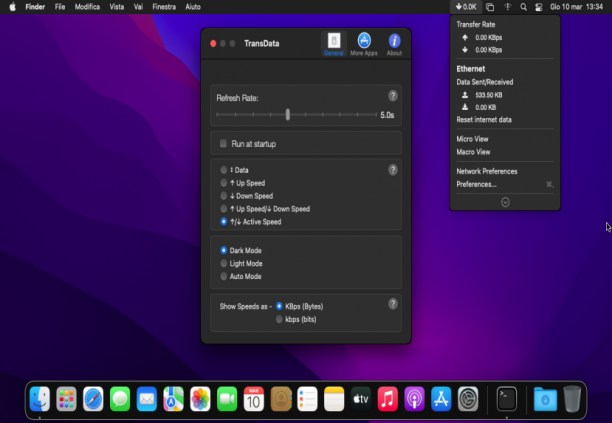Select kbps (bits) speed unit
Viewport: 612px width, 423px height.
coord(279,319)
